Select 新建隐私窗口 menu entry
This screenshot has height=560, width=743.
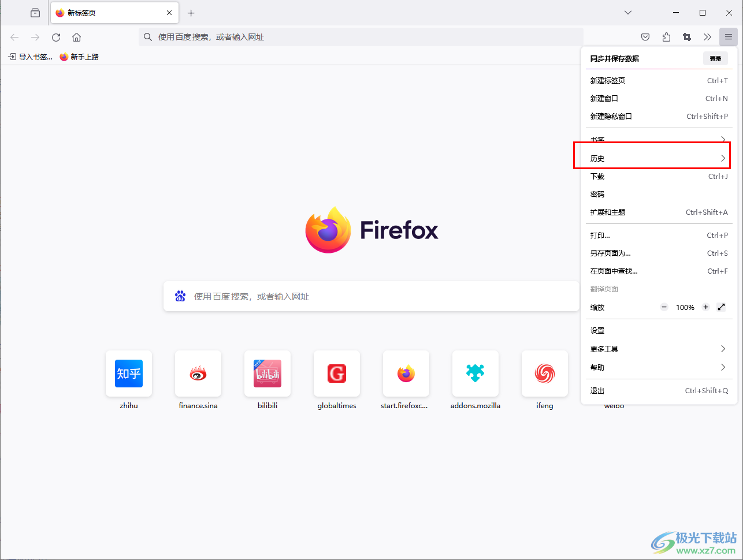(659, 116)
